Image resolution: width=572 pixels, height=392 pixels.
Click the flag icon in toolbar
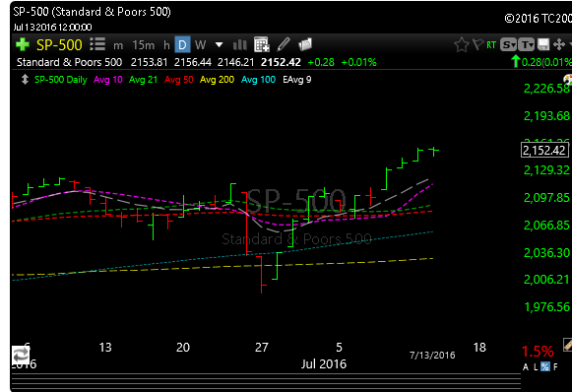pyautogui.click(x=478, y=44)
